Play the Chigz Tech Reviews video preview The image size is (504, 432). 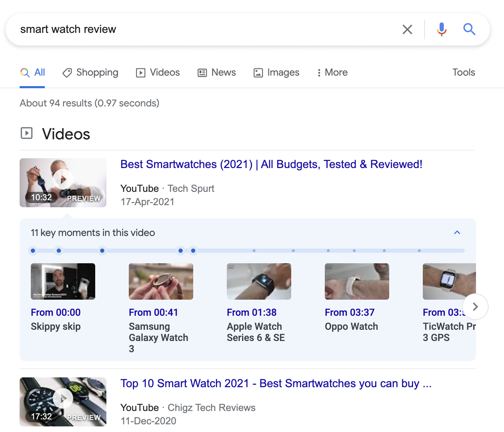point(63,402)
